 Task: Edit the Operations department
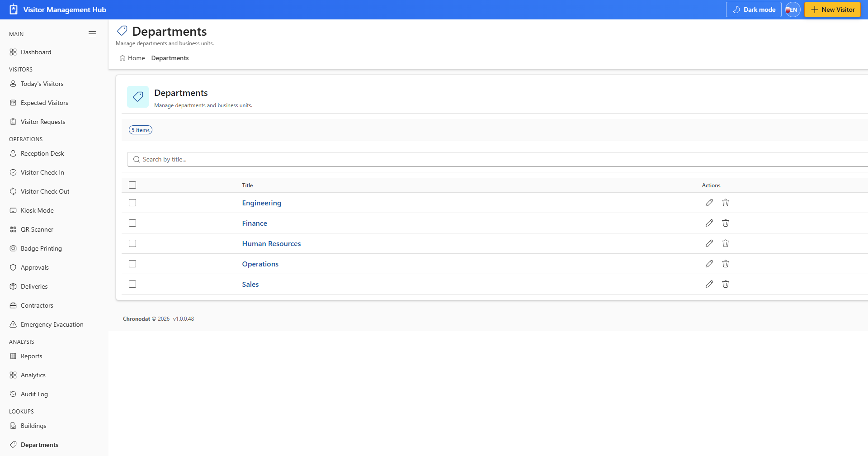coord(709,264)
